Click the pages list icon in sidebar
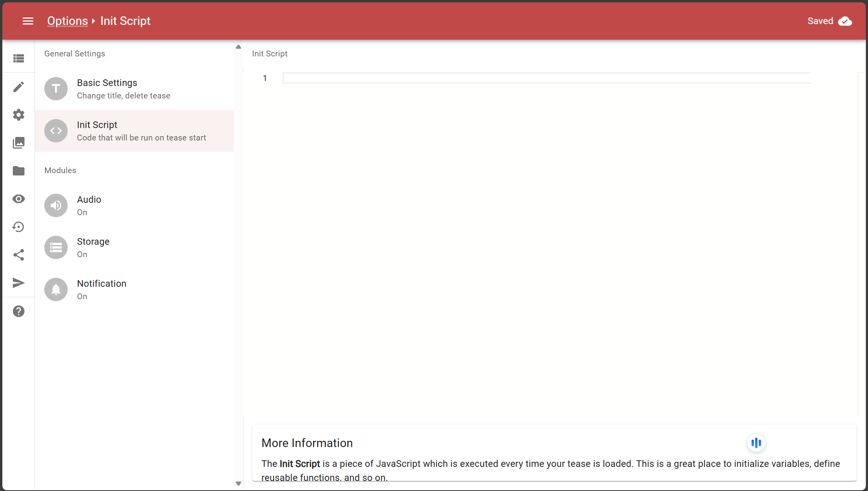The width and height of the screenshot is (868, 491). [19, 58]
